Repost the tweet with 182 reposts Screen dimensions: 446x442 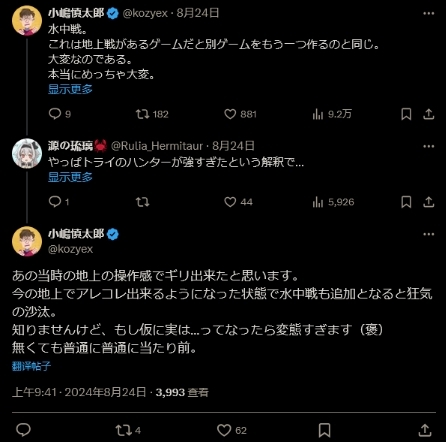click(x=143, y=114)
